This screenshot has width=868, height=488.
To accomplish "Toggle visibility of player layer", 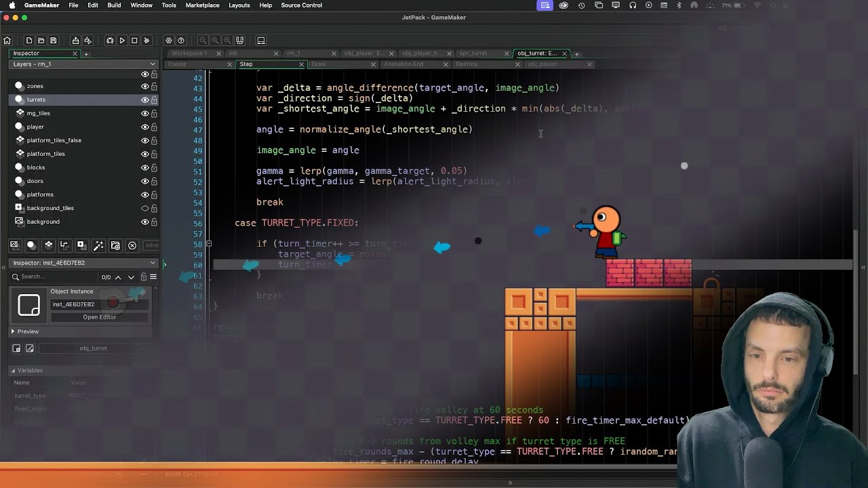I will (x=144, y=127).
